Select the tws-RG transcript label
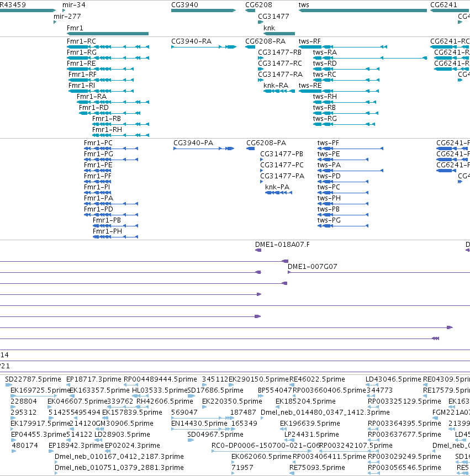 (325, 119)
